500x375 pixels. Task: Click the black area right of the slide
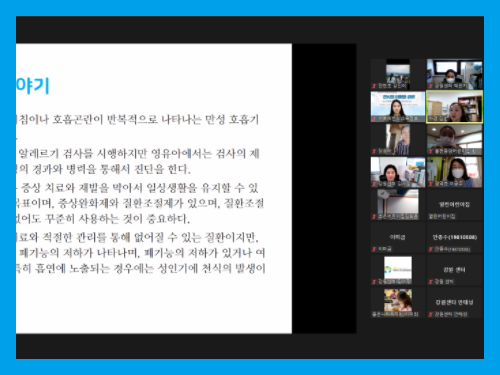click(324, 188)
